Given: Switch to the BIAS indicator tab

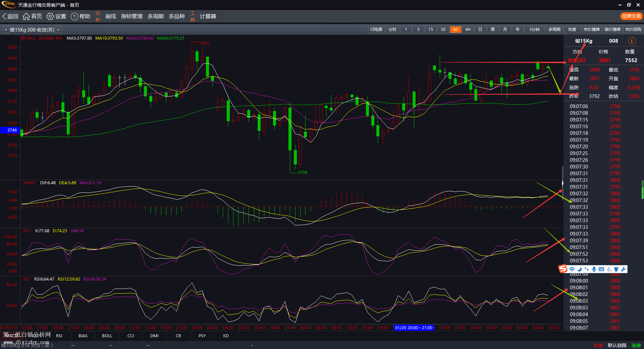Looking at the screenshot, I should click(83, 336).
